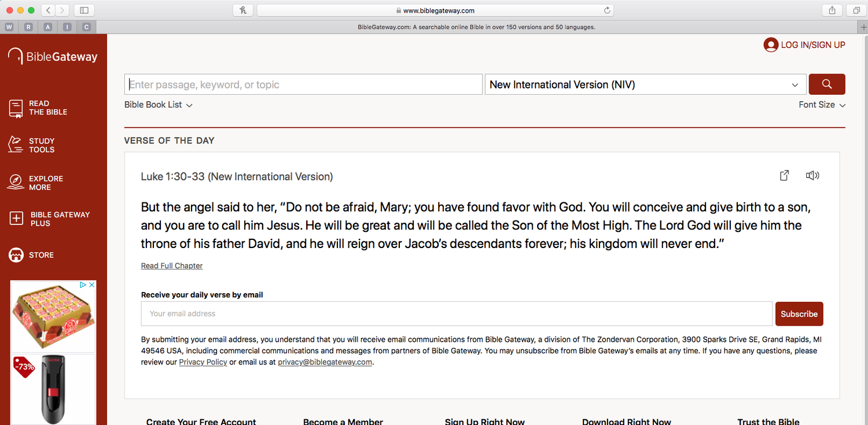868x425 pixels.
Task: Open the I favorites bar bookmark
Action: click(x=67, y=27)
